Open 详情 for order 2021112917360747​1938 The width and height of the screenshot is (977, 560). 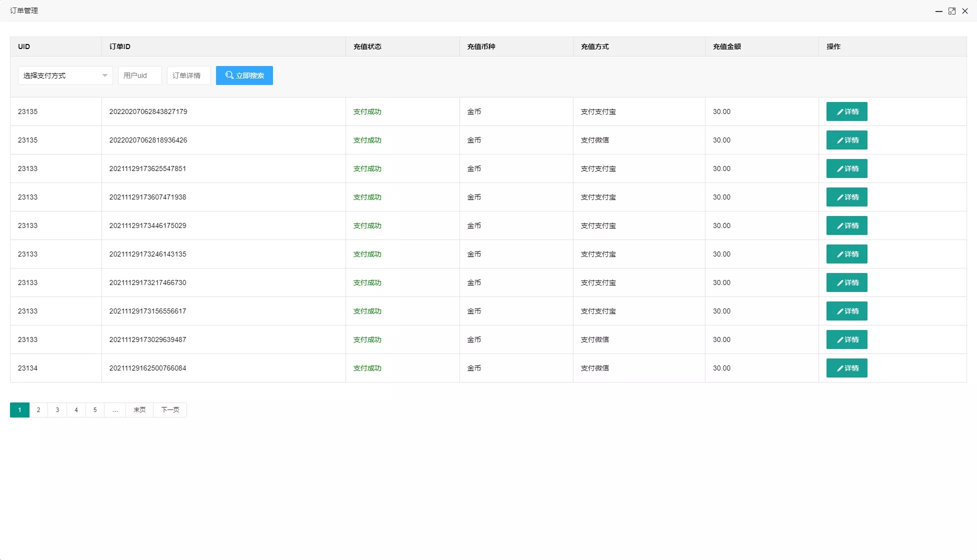coord(846,197)
